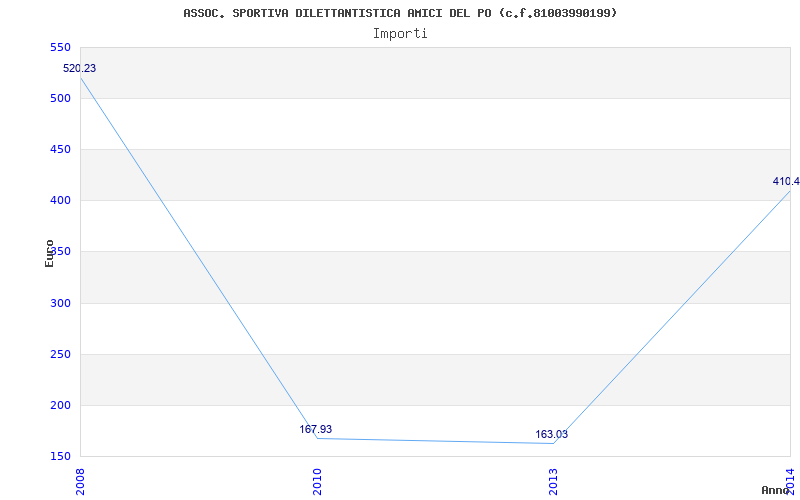Click the 550 y-axis tick label
800x500 pixels.
click(60, 47)
